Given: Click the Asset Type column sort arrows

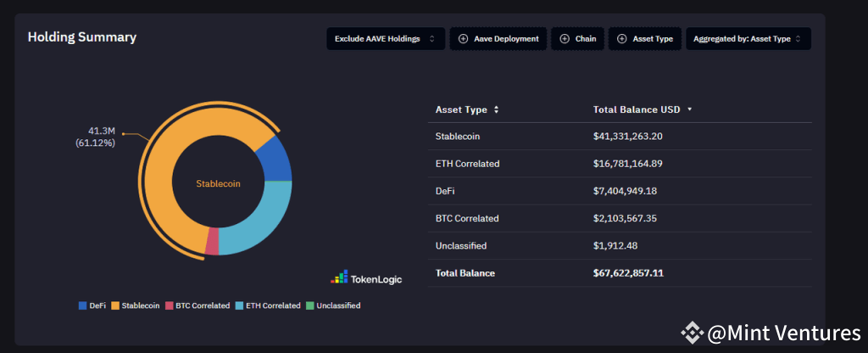Looking at the screenshot, I should (496, 109).
